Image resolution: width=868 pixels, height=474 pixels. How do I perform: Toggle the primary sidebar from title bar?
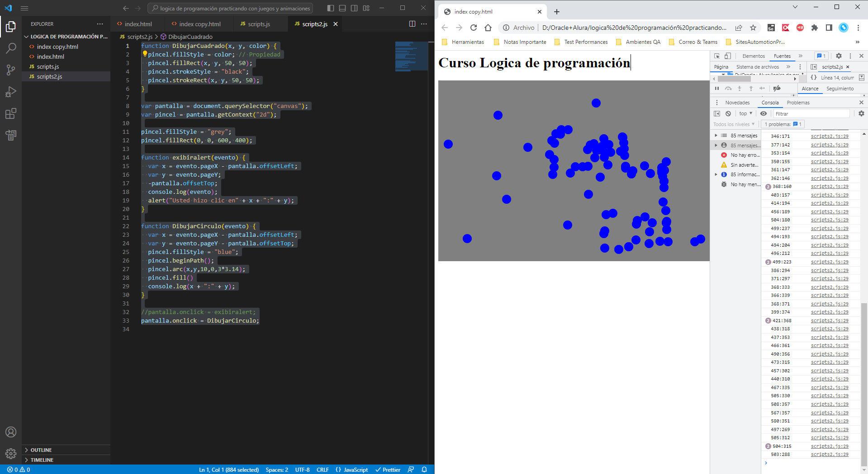331,8
